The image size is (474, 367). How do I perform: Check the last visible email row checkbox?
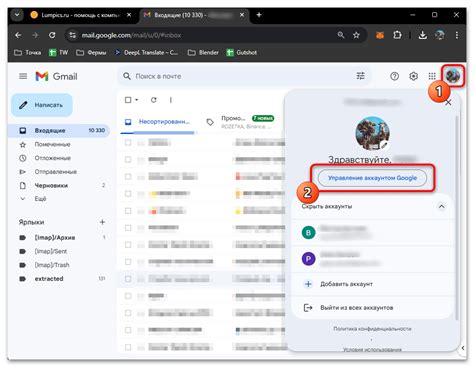click(x=128, y=347)
